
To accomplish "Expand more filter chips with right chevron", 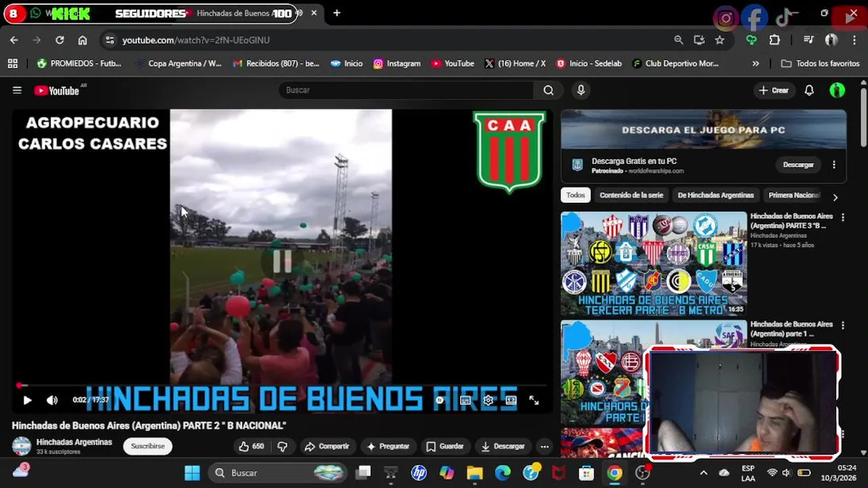I will 835,197.
